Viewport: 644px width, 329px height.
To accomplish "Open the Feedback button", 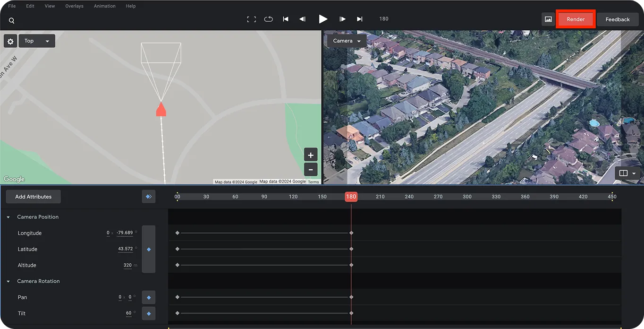I will pos(618,19).
